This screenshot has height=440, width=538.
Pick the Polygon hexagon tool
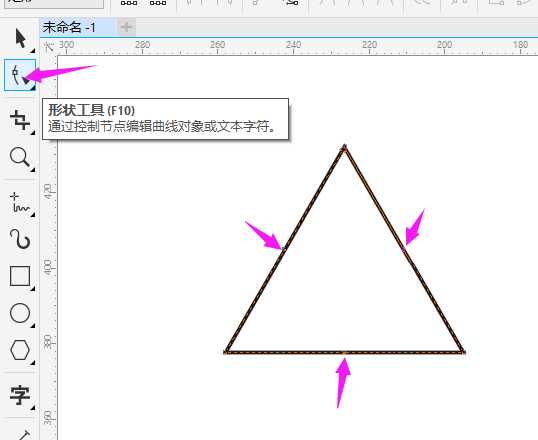coord(20,350)
